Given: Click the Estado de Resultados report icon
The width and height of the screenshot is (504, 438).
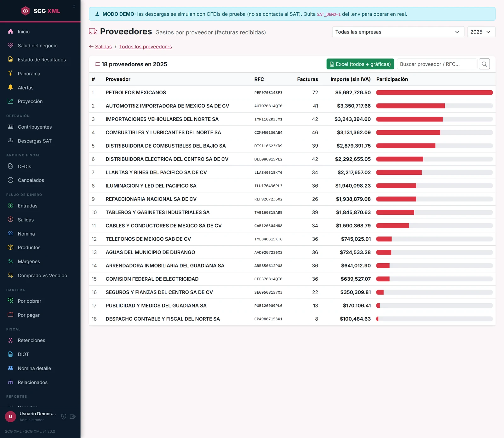Looking at the screenshot, I should click(10, 59).
